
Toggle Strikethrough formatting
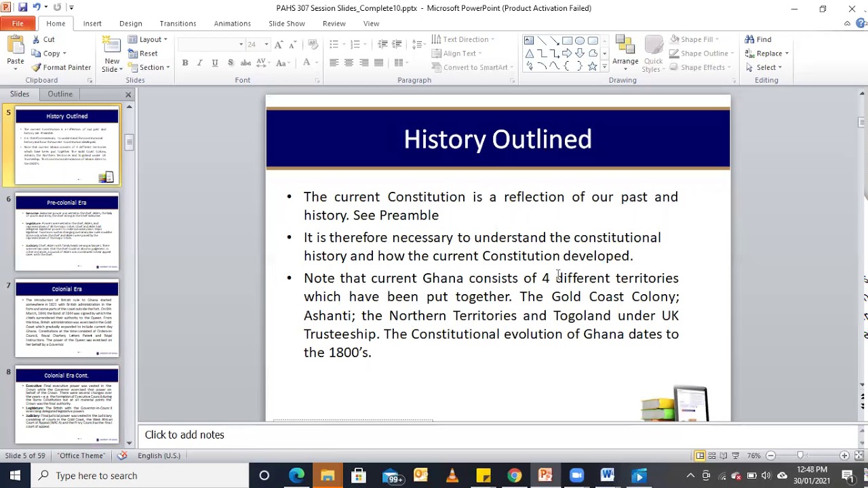point(245,62)
